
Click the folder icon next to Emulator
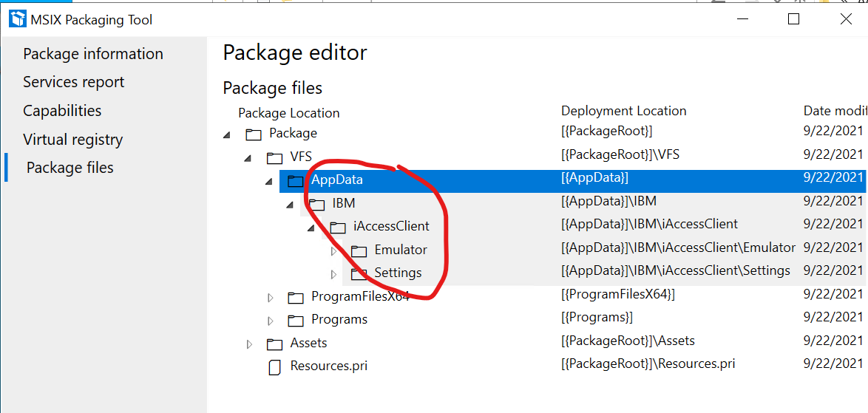(x=359, y=251)
